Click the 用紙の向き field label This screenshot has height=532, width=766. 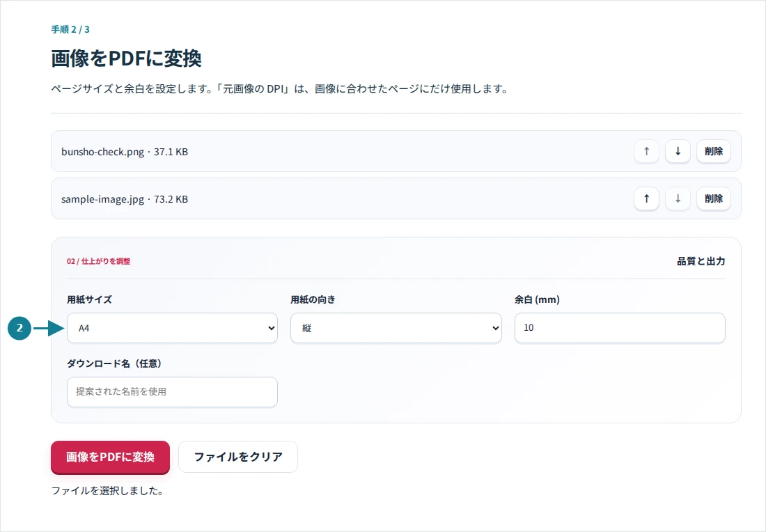(x=313, y=299)
